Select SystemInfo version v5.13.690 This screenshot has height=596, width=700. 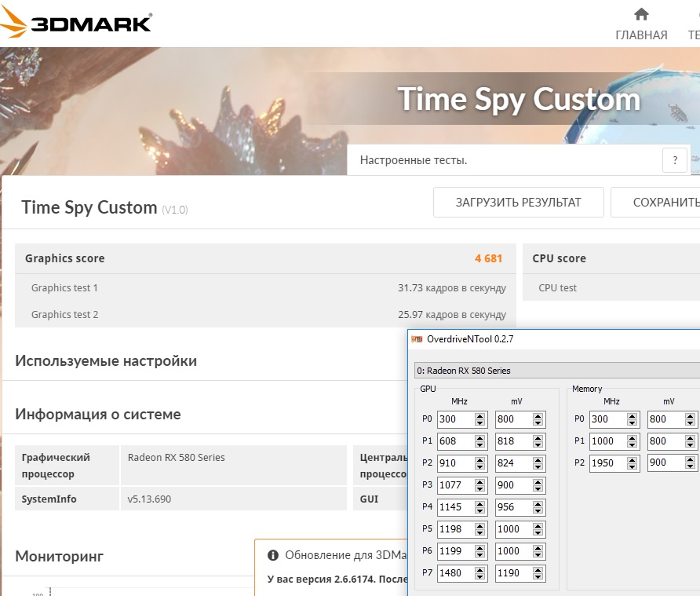click(x=149, y=499)
